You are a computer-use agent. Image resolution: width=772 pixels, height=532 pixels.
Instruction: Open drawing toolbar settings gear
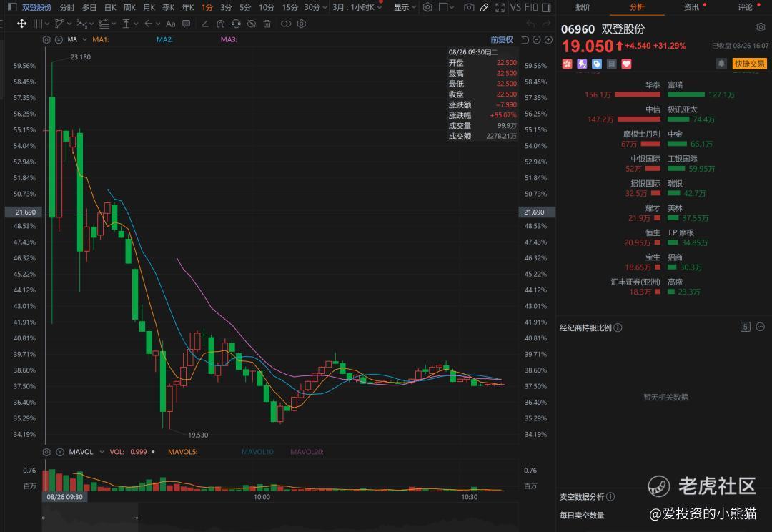coord(302,24)
